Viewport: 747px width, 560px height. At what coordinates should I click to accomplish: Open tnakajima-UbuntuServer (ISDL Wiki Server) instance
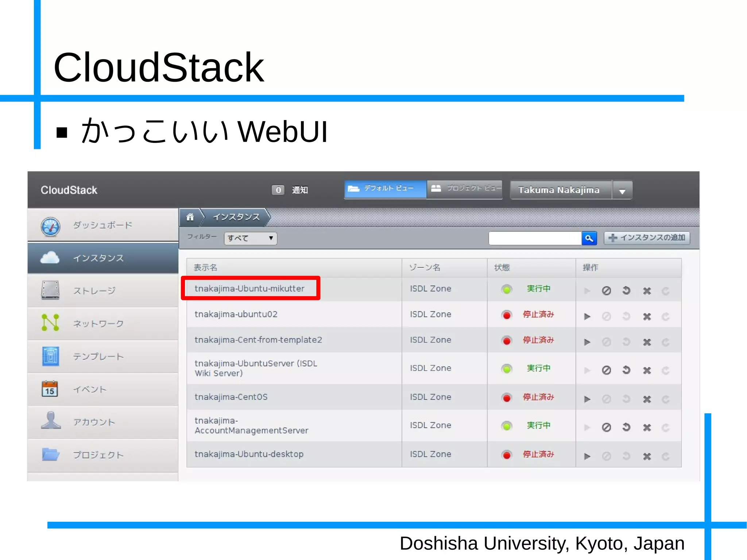click(x=256, y=368)
